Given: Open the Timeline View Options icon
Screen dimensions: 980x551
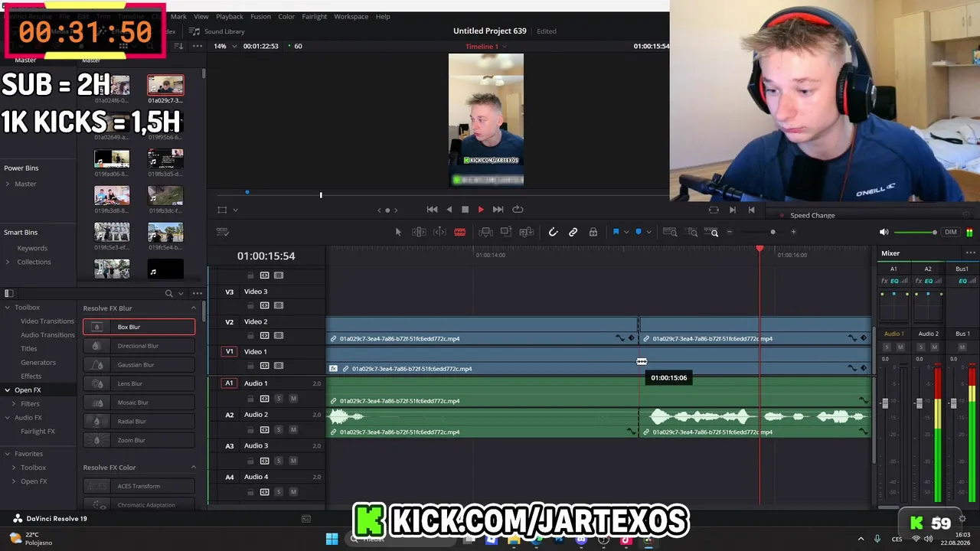Looking at the screenshot, I should point(223,232).
